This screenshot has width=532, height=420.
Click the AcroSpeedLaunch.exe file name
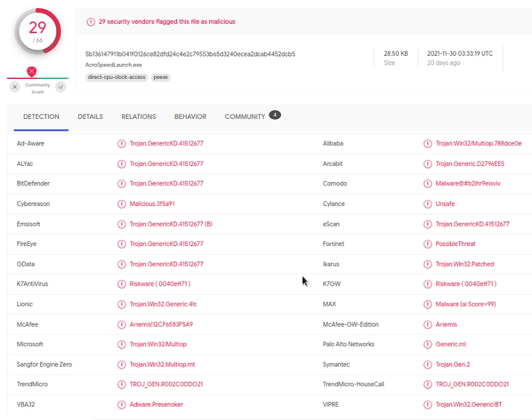(x=113, y=65)
